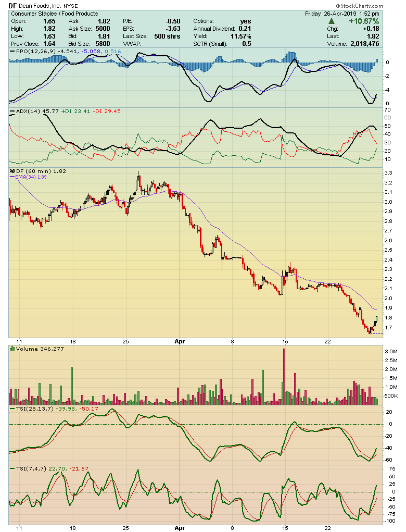
Task: Click the Volume value 2,018,476
Action: 365,44
